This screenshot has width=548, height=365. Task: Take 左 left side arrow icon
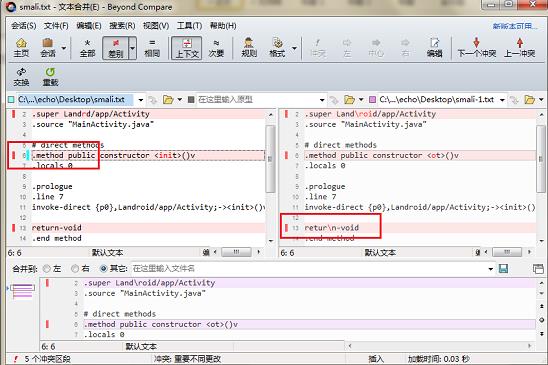tap(347, 48)
